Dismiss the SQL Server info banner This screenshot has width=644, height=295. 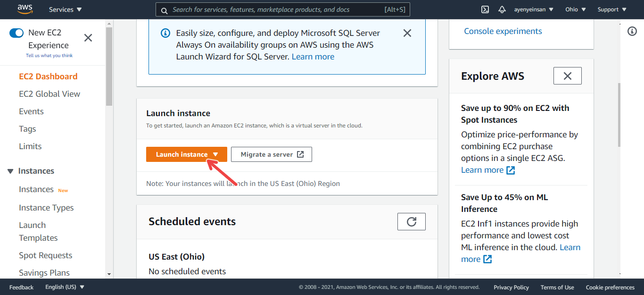tap(407, 33)
